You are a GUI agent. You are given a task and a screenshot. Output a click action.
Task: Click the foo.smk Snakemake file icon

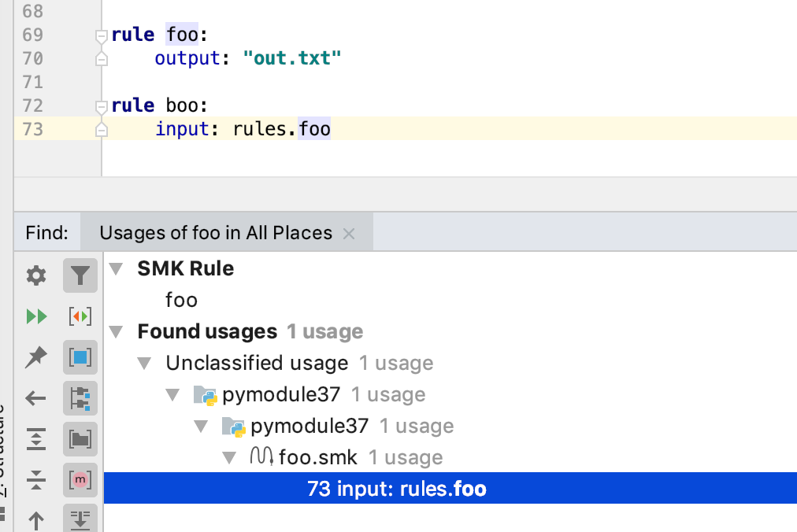(x=262, y=457)
